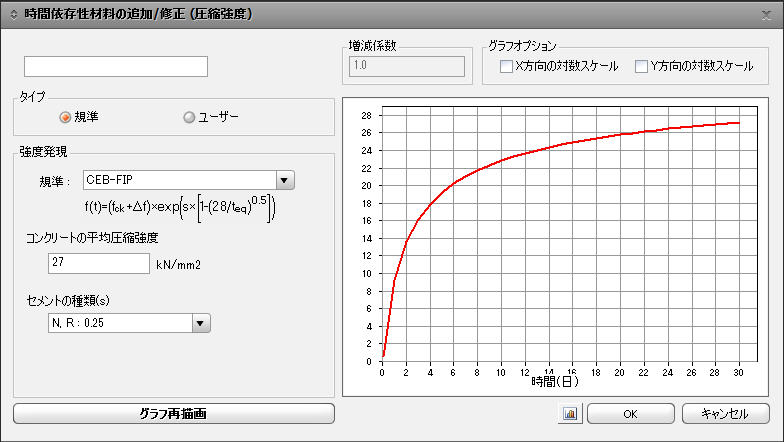The height and width of the screenshot is (442, 784).
Task: Focus the empty name text field
Action: (115, 67)
